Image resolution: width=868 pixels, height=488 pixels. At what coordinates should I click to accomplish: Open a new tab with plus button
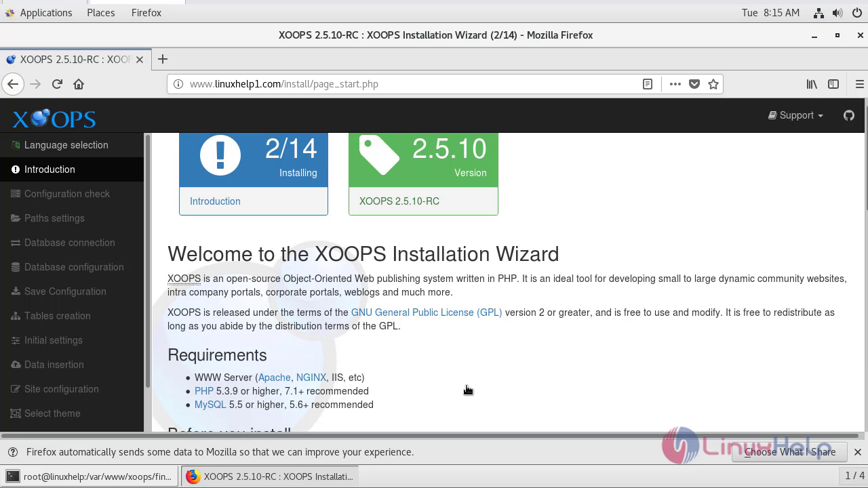163,59
